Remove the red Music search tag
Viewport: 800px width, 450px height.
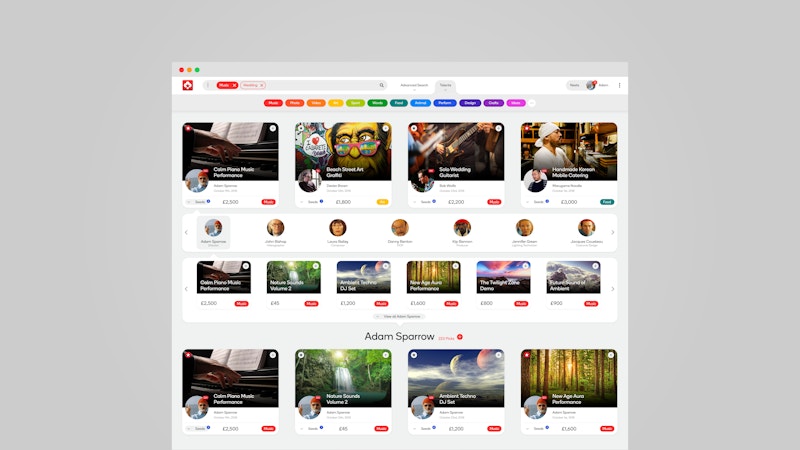click(234, 85)
